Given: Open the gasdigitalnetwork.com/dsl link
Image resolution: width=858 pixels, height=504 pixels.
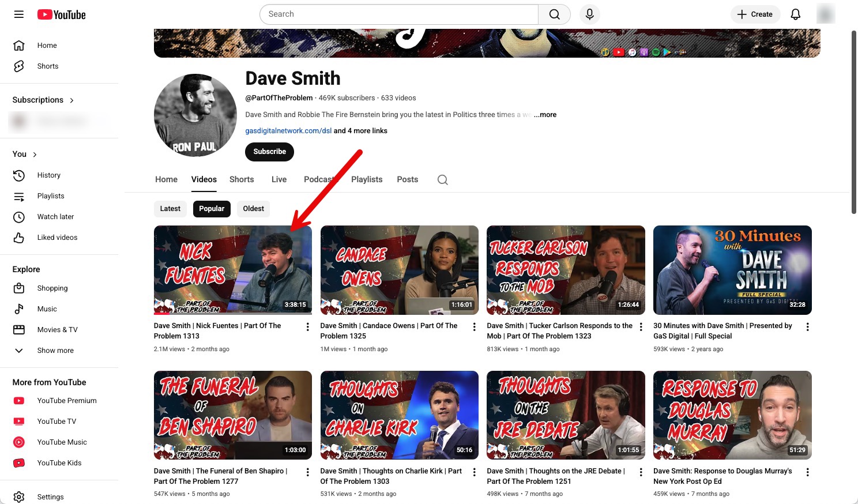Looking at the screenshot, I should [288, 130].
